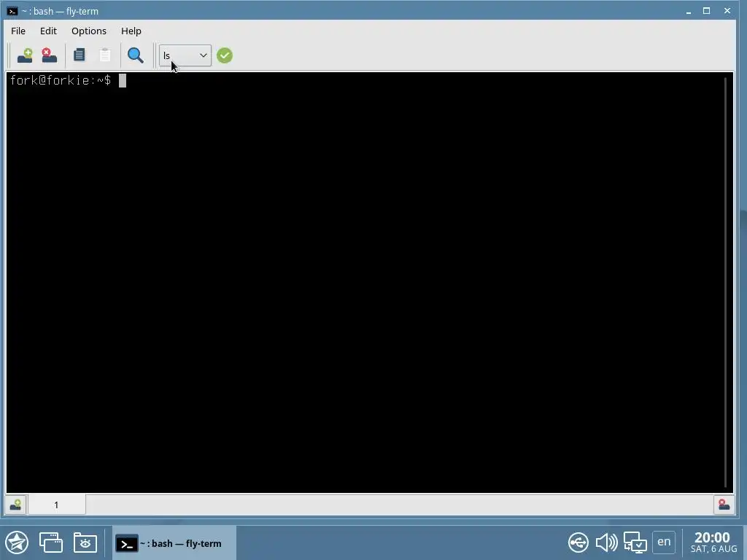The image size is (747, 560).
Task: Open the network status tray icon
Action: 635,542
